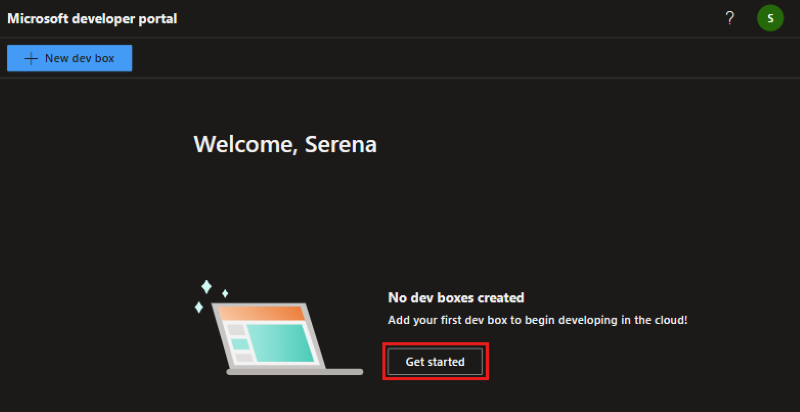Click the orange header bar in laptop illustration
Screen dimensions: 800x412
pos(262,313)
